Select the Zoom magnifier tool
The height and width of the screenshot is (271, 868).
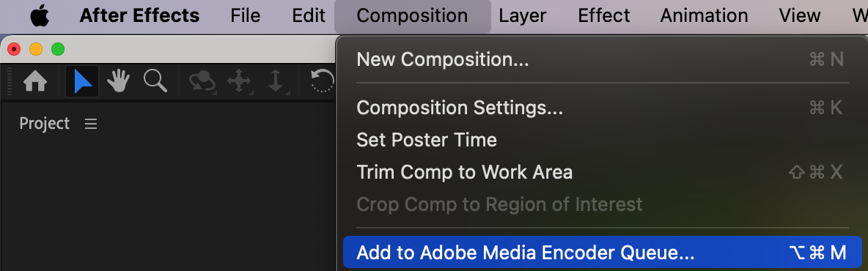point(155,81)
